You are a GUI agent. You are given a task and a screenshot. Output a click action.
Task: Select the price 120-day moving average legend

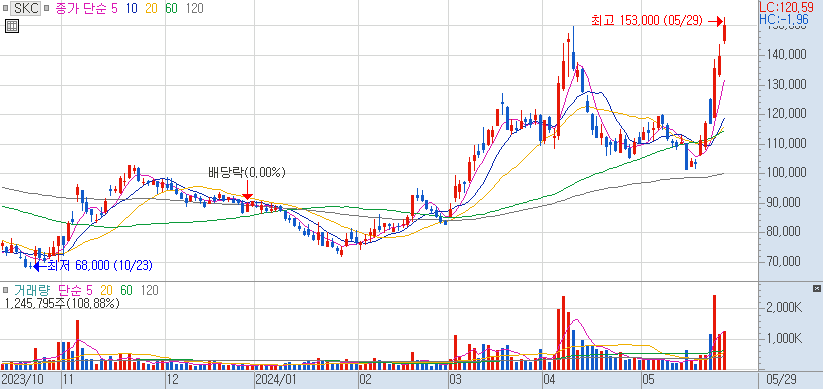pos(195,8)
